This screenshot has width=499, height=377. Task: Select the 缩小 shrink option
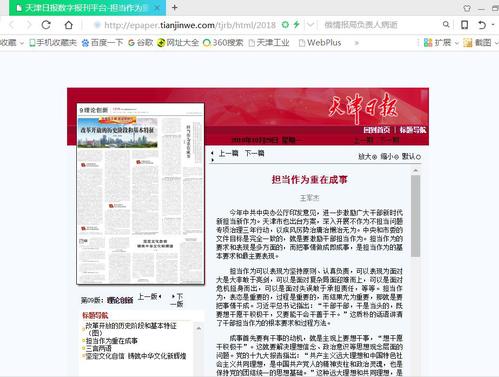tap(389, 156)
